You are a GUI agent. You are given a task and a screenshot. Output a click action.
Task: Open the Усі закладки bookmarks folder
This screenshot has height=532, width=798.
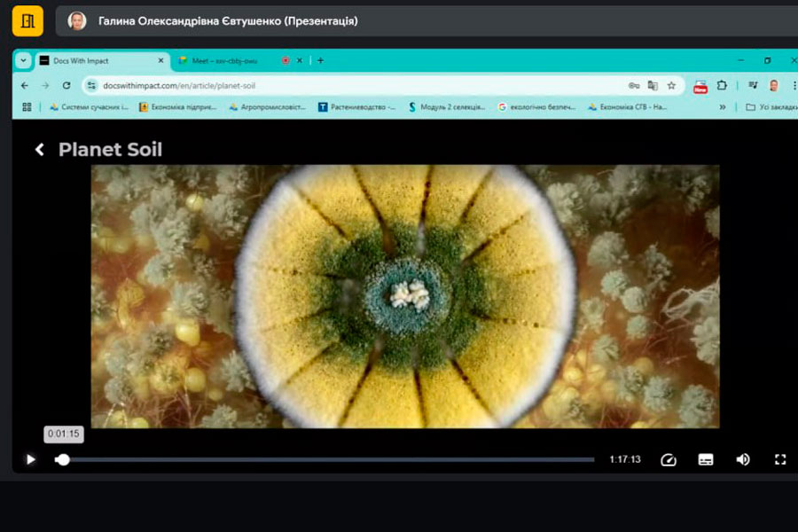(770, 107)
